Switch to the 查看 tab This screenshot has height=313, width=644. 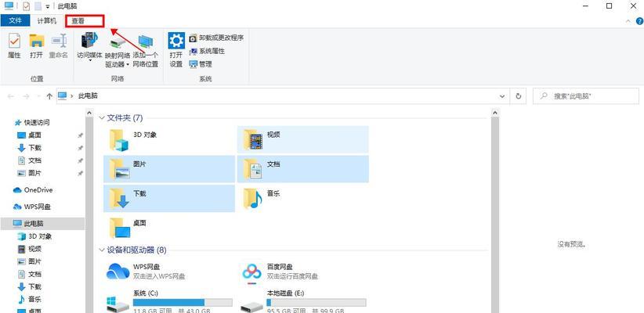(x=78, y=20)
